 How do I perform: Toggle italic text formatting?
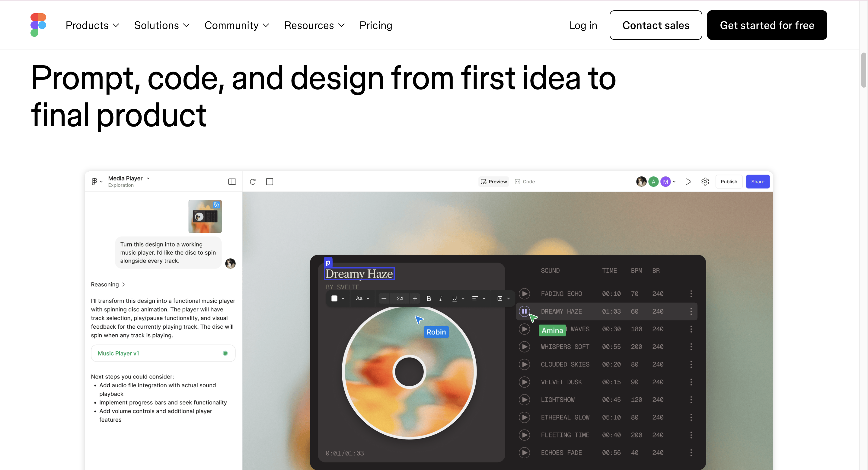click(x=440, y=298)
